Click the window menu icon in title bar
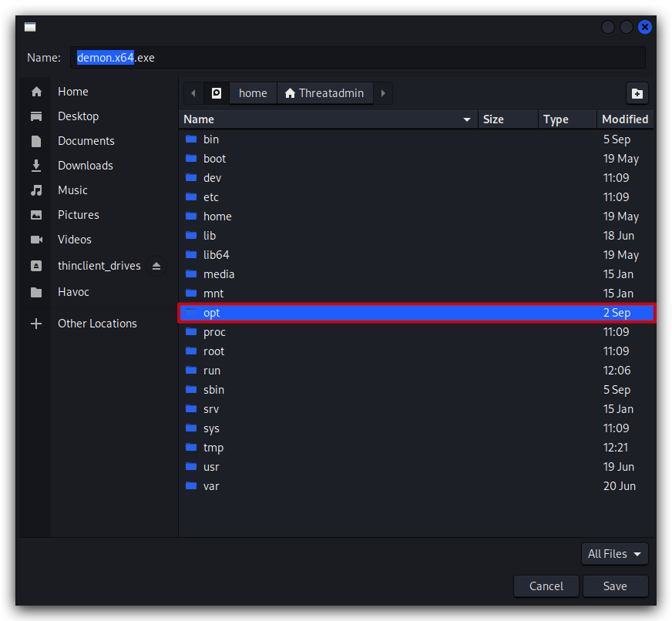672x621 pixels. click(x=30, y=27)
